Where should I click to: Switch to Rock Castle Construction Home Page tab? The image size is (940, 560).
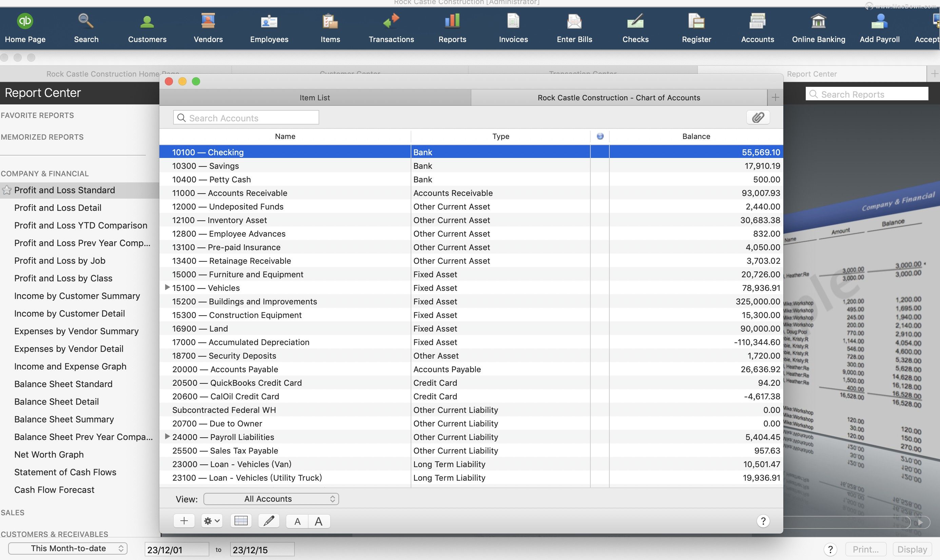(x=113, y=74)
